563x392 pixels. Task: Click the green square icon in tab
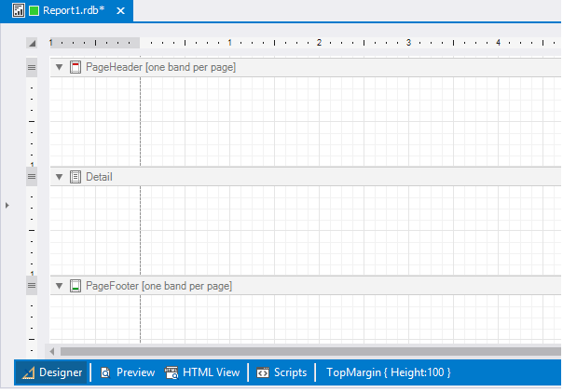coord(34,11)
